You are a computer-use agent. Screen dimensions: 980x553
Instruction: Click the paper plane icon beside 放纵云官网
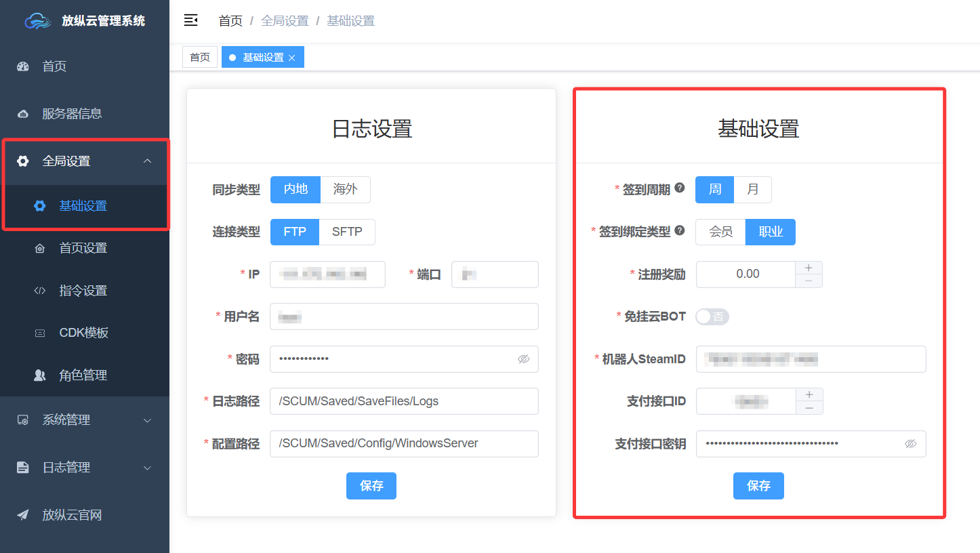click(x=23, y=515)
